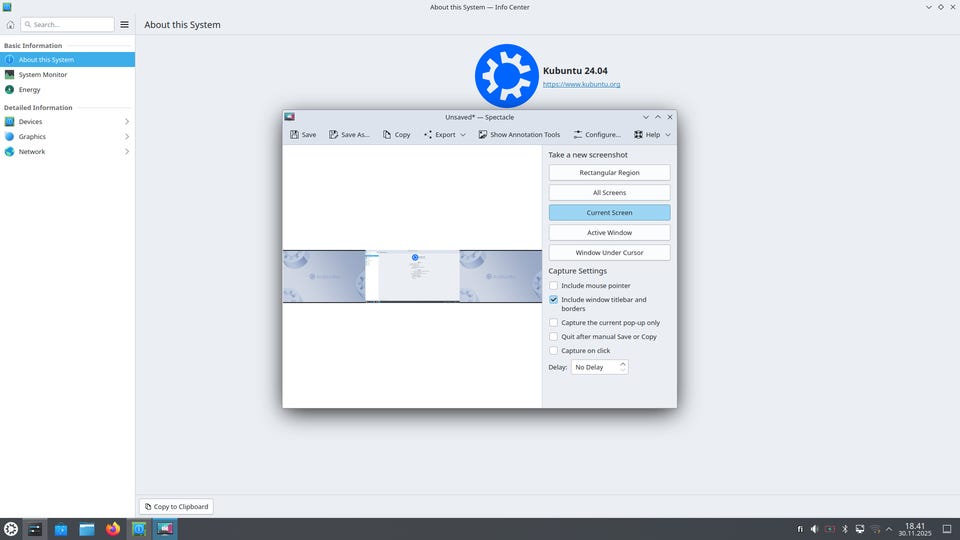Screen dimensions: 960x540
Task: Open the volume control tray icon
Action: (x=815, y=529)
